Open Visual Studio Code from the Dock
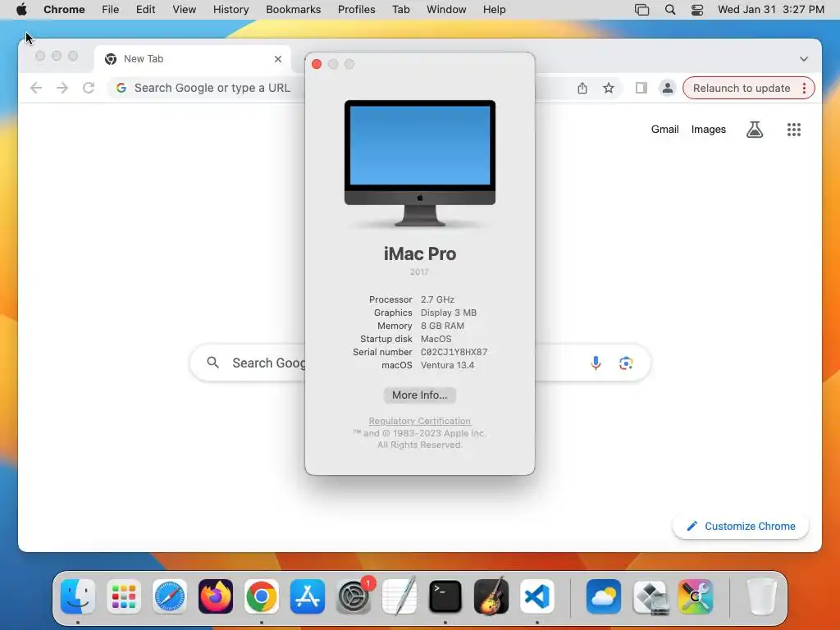This screenshot has width=840, height=630. [x=537, y=596]
